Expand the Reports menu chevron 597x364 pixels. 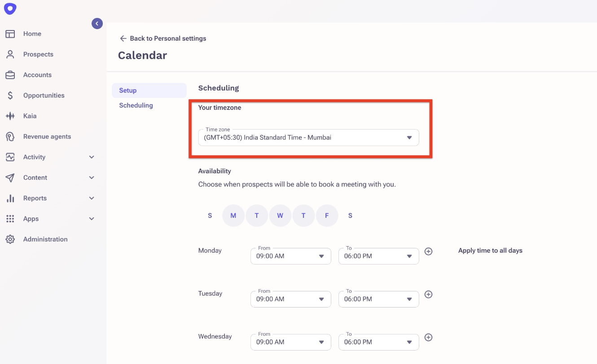coord(92,198)
